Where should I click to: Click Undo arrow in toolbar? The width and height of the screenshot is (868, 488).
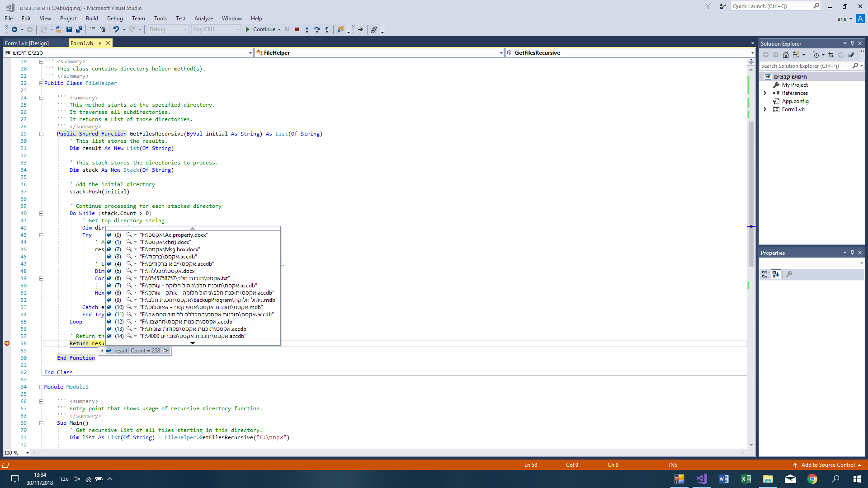(116, 29)
